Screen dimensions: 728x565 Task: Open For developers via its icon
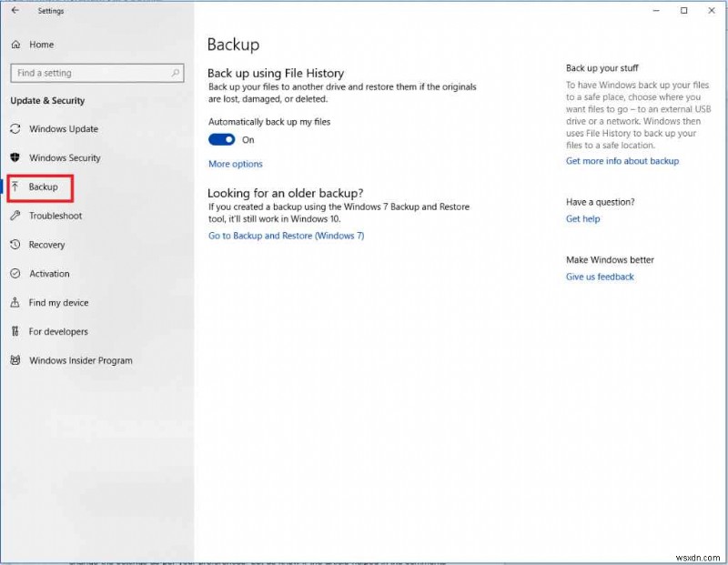click(15, 332)
